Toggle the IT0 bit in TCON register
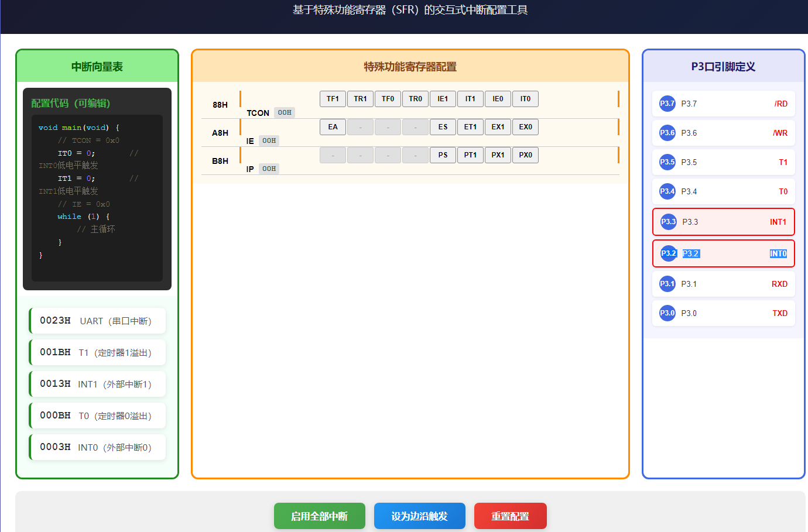This screenshot has width=808, height=532. point(525,98)
